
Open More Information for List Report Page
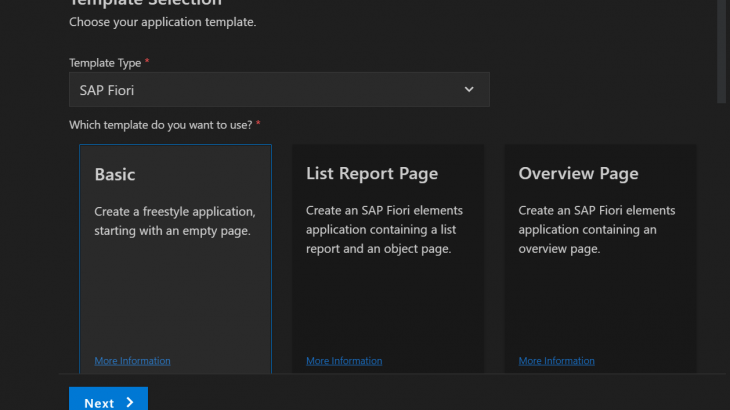(344, 361)
